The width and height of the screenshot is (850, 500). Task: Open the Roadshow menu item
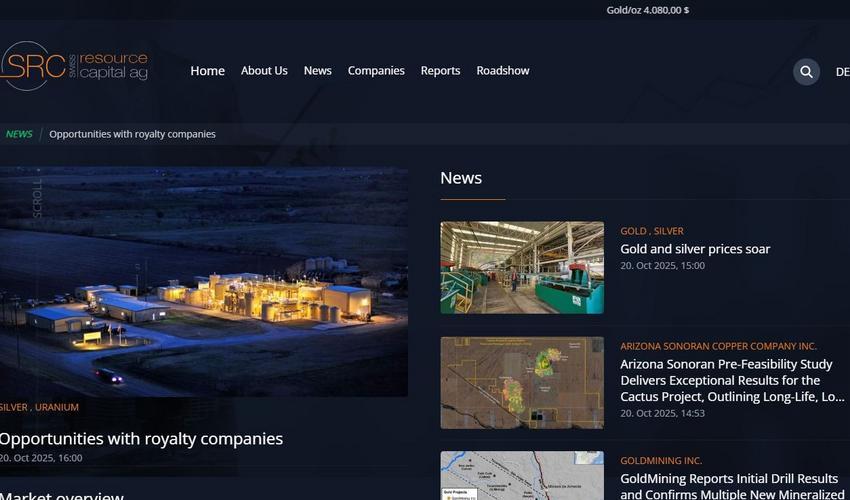pos(503,70)
